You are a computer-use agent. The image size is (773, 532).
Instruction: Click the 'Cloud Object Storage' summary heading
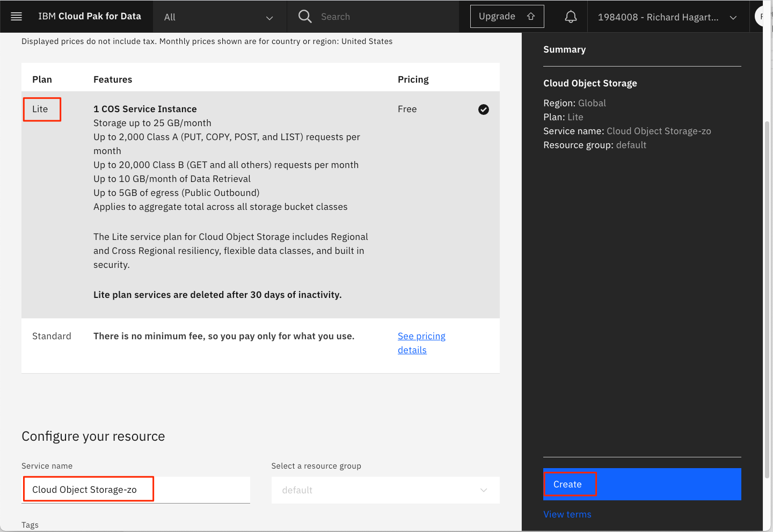(590, 83)
